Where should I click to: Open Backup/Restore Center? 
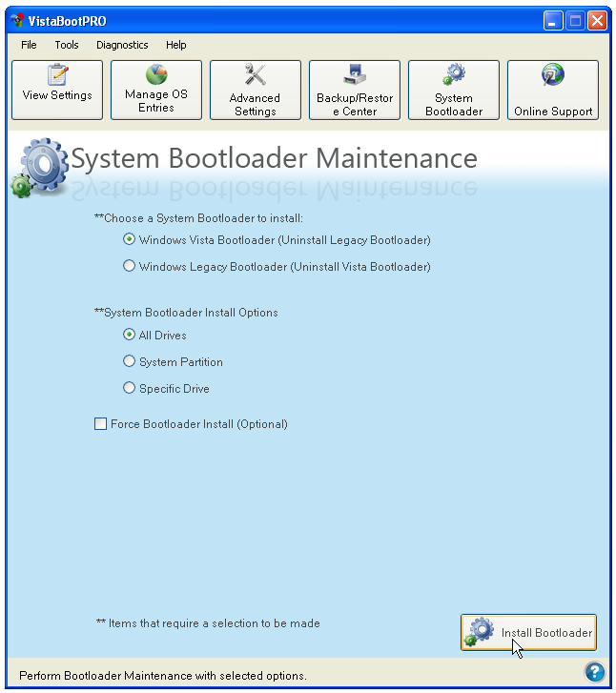pos(355,91)
